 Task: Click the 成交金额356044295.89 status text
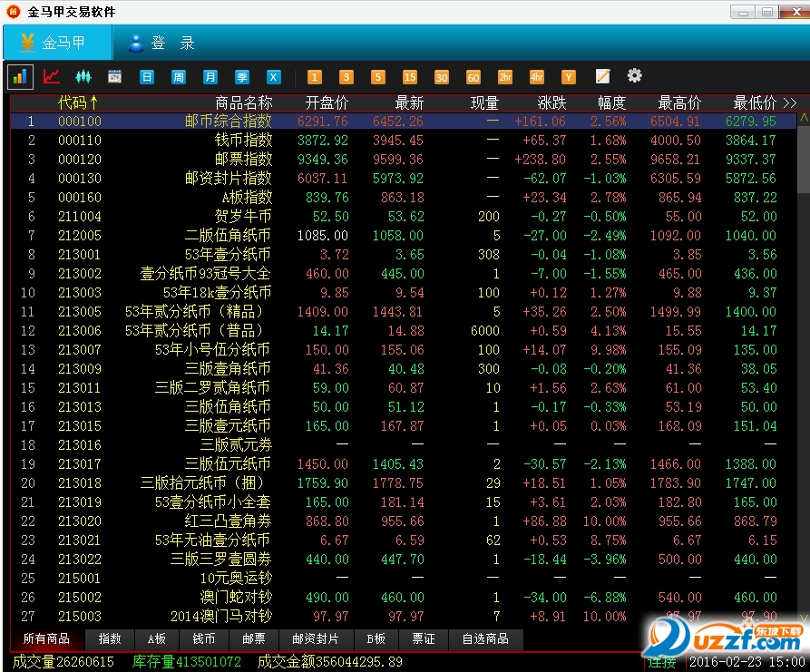tap(329, 662)
